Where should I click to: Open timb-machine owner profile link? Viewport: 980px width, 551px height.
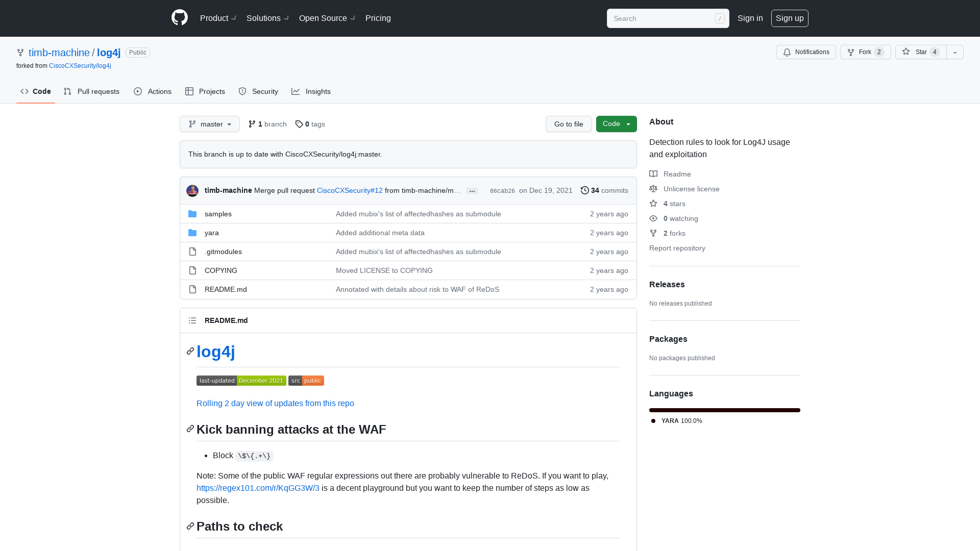(x=59, y=53)
